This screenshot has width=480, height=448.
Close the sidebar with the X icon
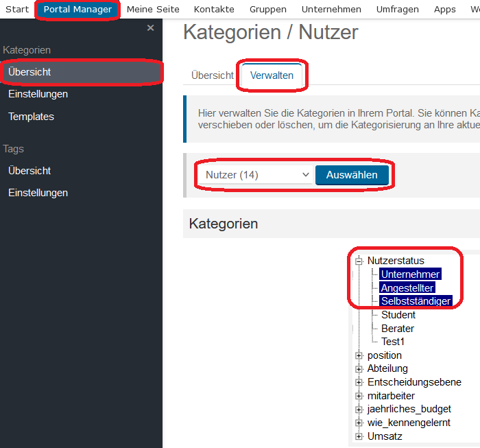click(150, 28)
